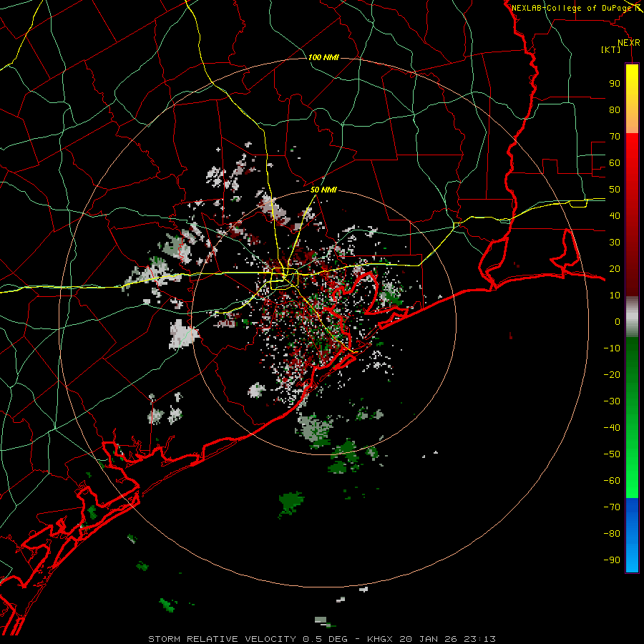Screen dimensions: 644x644
Task: Click the -40 value on the velocity scale
Action: tap(612, 428)
